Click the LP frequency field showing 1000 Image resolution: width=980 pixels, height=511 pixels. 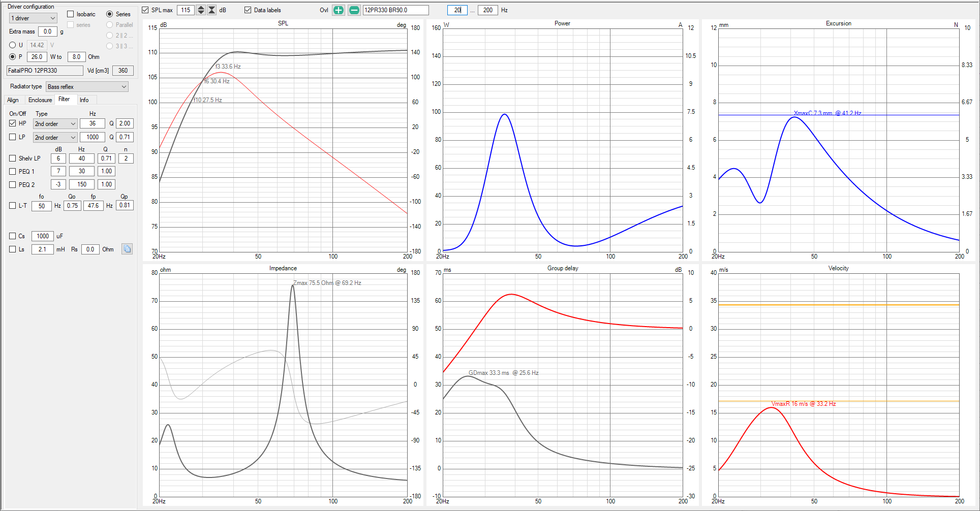[93, 137]
